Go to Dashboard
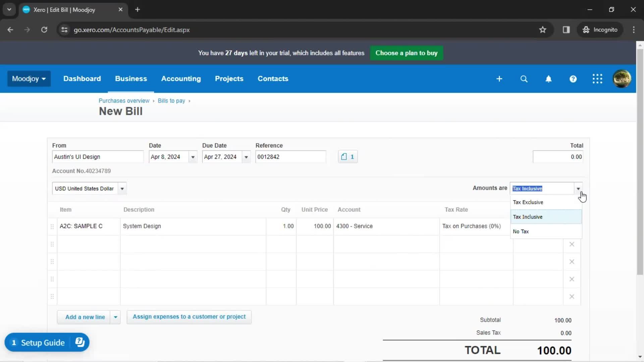Image resolution: width=644 pixels, height=362 pixels. pyautogui.click(x=82, y=79)
